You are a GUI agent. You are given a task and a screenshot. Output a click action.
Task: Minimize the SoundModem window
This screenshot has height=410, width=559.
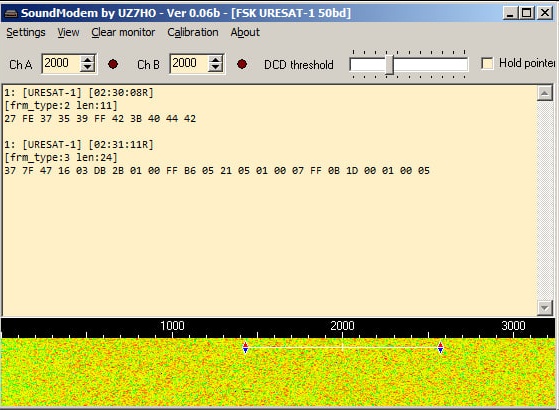tap(511, 13)
